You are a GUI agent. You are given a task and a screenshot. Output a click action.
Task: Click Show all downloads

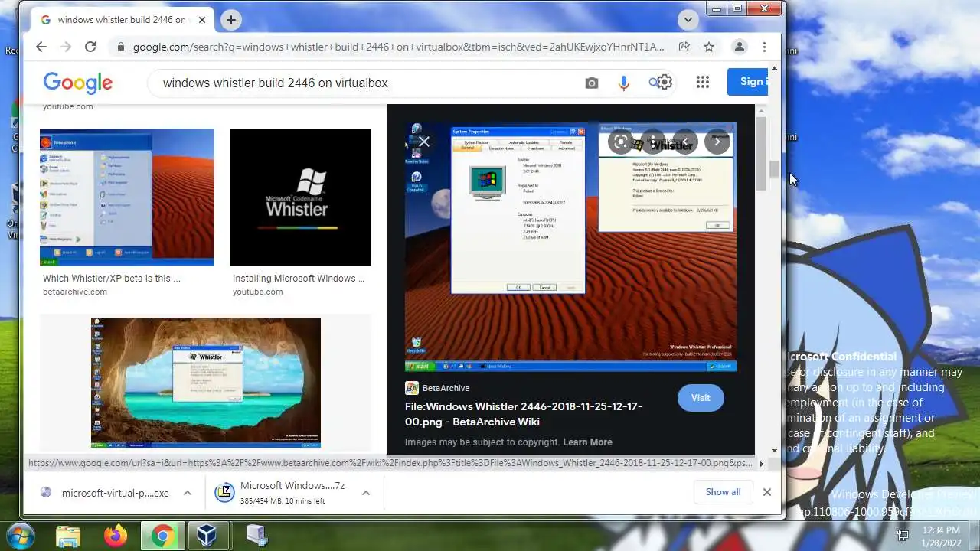(x=723, y=492)
